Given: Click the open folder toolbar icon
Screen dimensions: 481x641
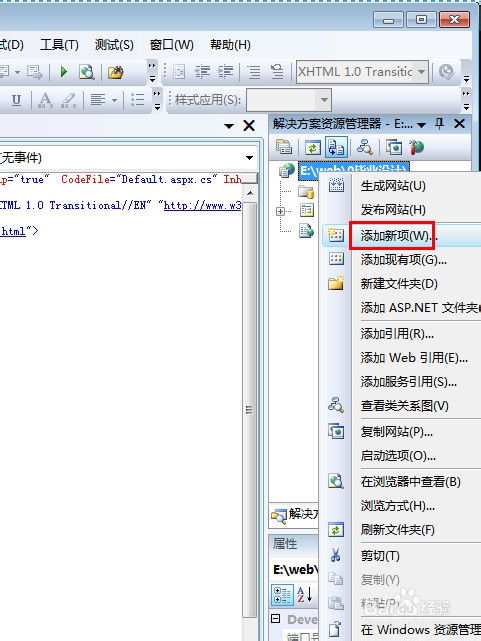Looking at the screenshot, I should click(x=116, y=72).
